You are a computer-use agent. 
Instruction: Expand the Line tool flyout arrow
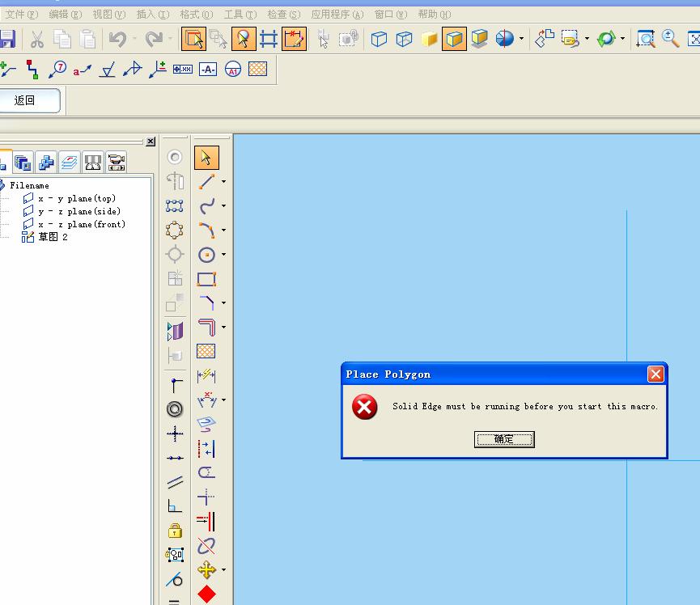pyautogui.click(x=223, y=182)
